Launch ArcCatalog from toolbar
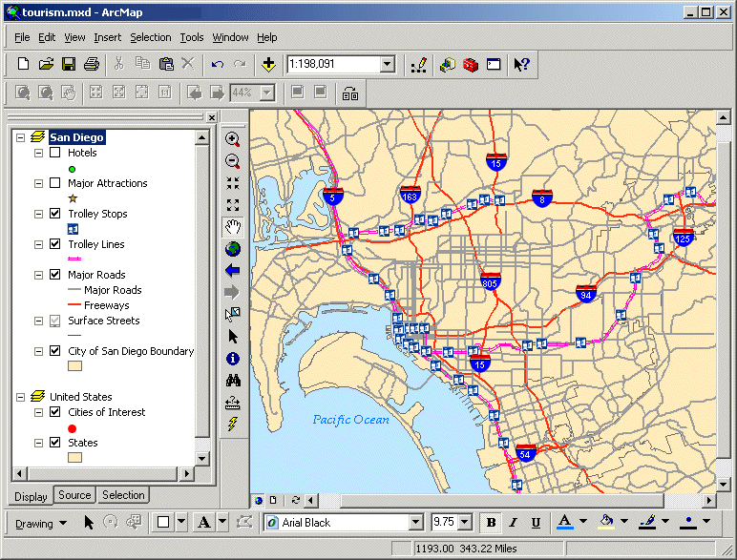The height and width of the screenshot is (560, 737). [447, 64]
